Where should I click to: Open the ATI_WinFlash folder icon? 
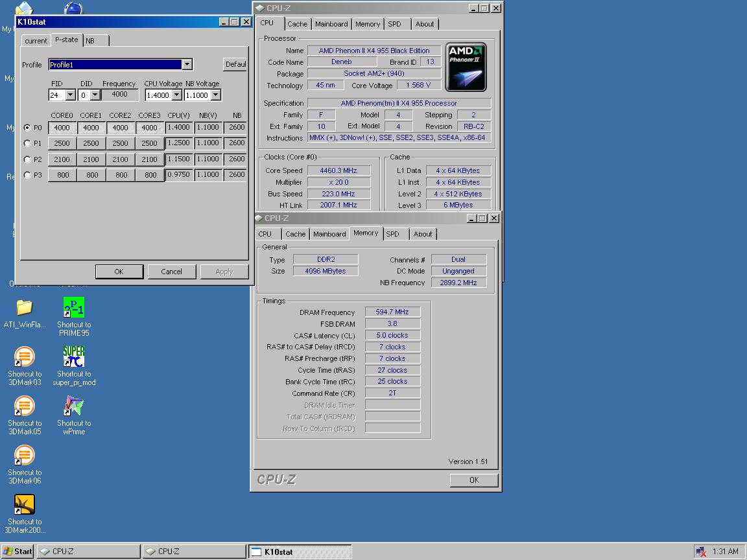coord(24,308)
